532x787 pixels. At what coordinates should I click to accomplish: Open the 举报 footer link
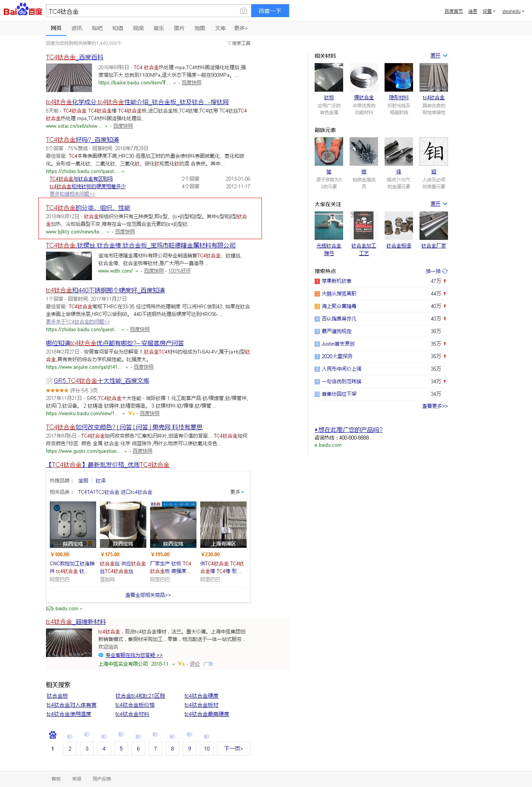tap(77, 779)
